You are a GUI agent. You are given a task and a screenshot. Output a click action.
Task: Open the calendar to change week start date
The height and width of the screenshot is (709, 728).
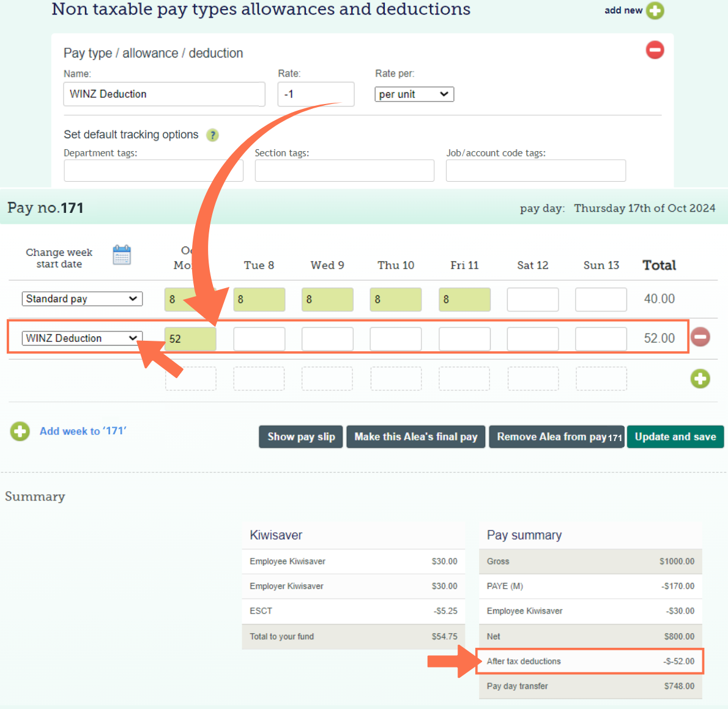coord(122,254)
